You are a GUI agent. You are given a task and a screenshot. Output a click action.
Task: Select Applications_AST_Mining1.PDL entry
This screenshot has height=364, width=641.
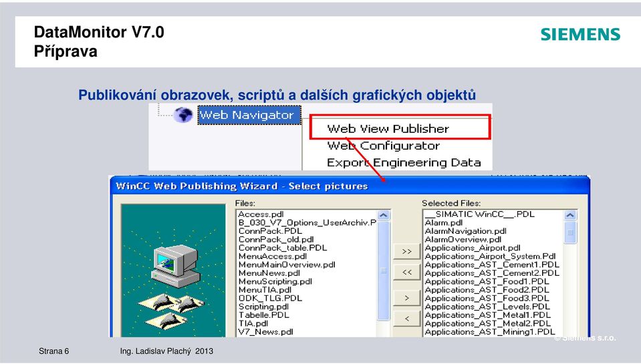tap(490, 332)
